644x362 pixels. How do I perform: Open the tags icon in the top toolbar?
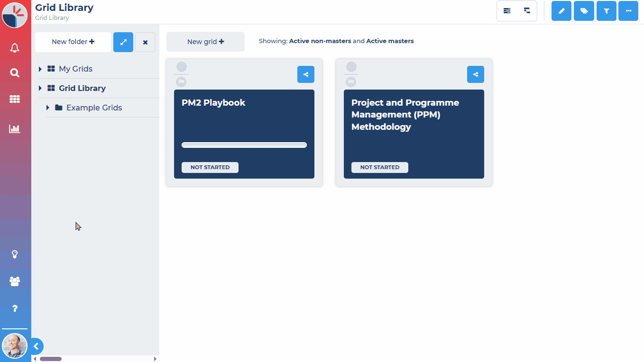pos(584,10)
